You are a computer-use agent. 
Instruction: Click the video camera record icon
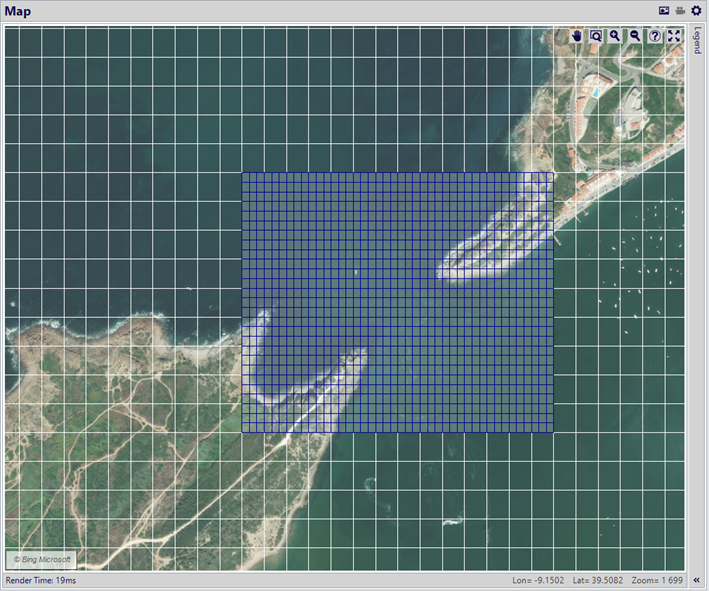coord(680,11)
